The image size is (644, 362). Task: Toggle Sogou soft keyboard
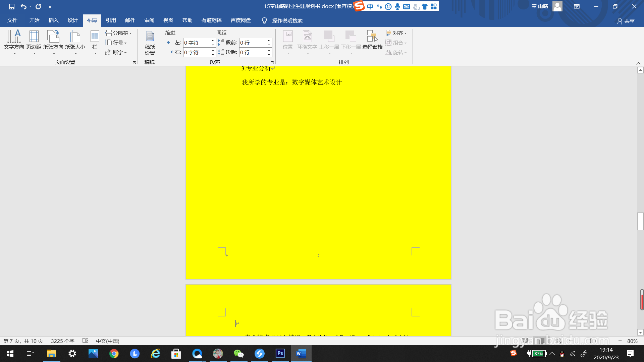coord(407,6)
